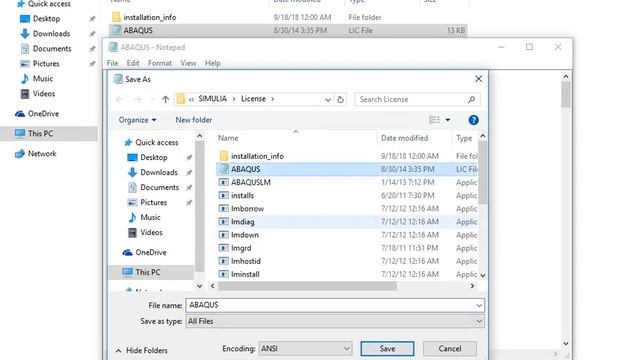Open Videos in dialog sidebar
Viewport: 640px width, 360px height.
coord(151,233)
